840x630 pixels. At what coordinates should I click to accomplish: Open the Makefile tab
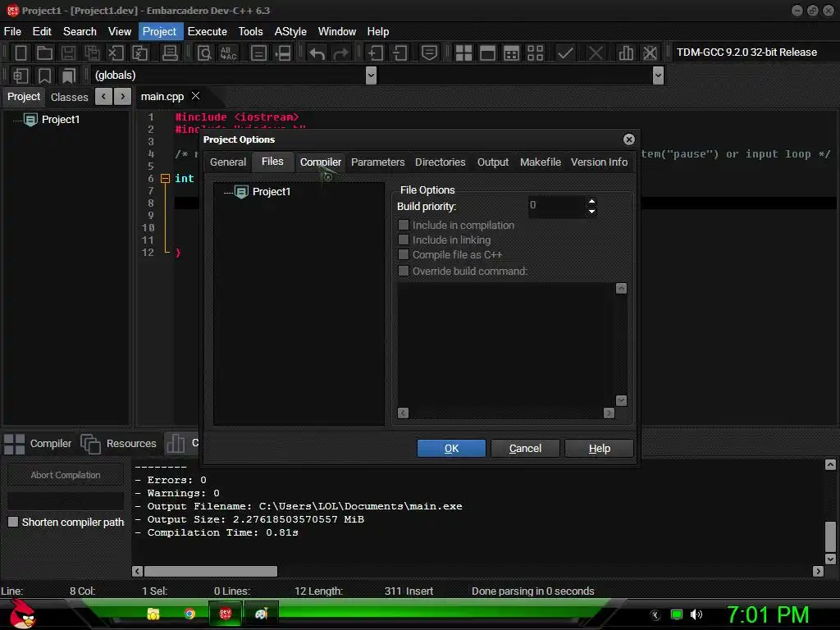(x=540, y=162)
